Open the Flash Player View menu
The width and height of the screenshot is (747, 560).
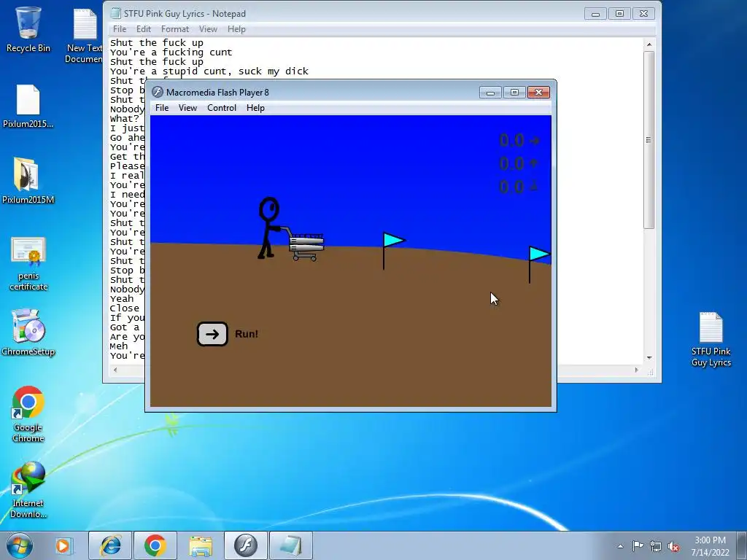coord(187,108)
